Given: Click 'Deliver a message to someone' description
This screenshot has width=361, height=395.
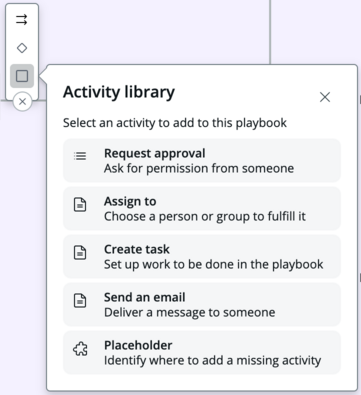Looking at the screenshot, I should 190,312.
